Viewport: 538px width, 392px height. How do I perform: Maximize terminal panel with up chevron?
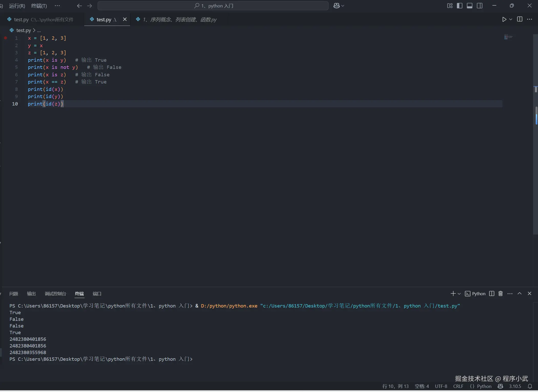[x=519, y=293]
